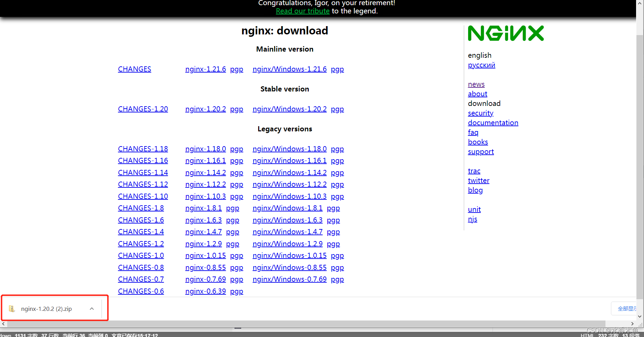Download nginx/Windows-1.20.2 stable
This screenshot has width=644, height=337.
[x=289, y=109]
